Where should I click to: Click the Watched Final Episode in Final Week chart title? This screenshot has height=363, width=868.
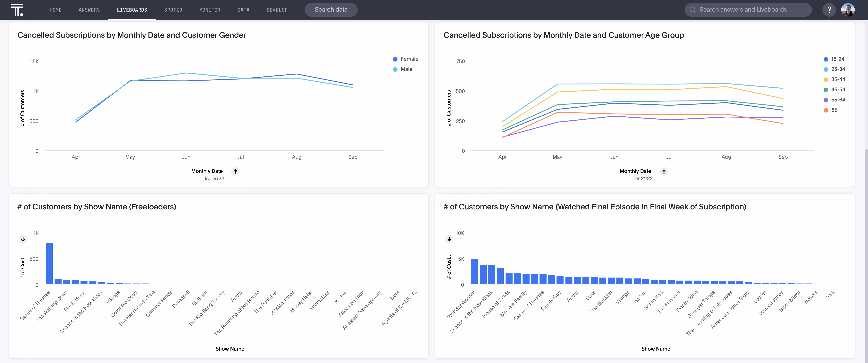595,207
